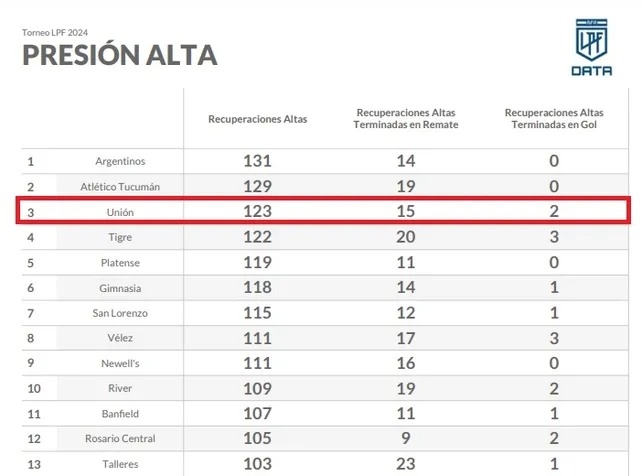Click Argentinos' 131 high recoveries value
The height and width of the screenshot is (476, 642).
pos(257,161)
